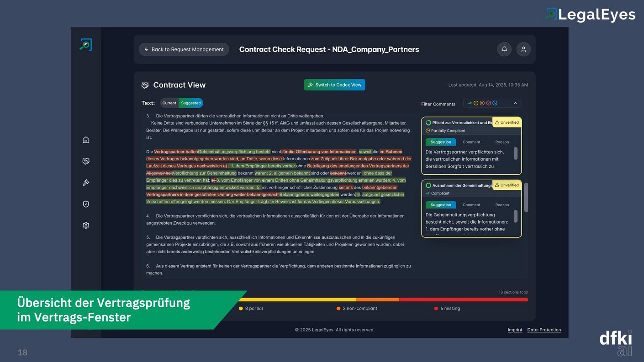Click Switch to Codex View button
Viewport: 644px width, 362px height.
tap(334, 85)
